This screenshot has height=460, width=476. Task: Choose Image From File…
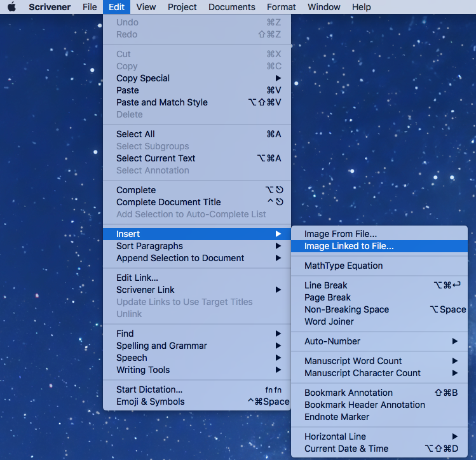(x=379, y=234)
